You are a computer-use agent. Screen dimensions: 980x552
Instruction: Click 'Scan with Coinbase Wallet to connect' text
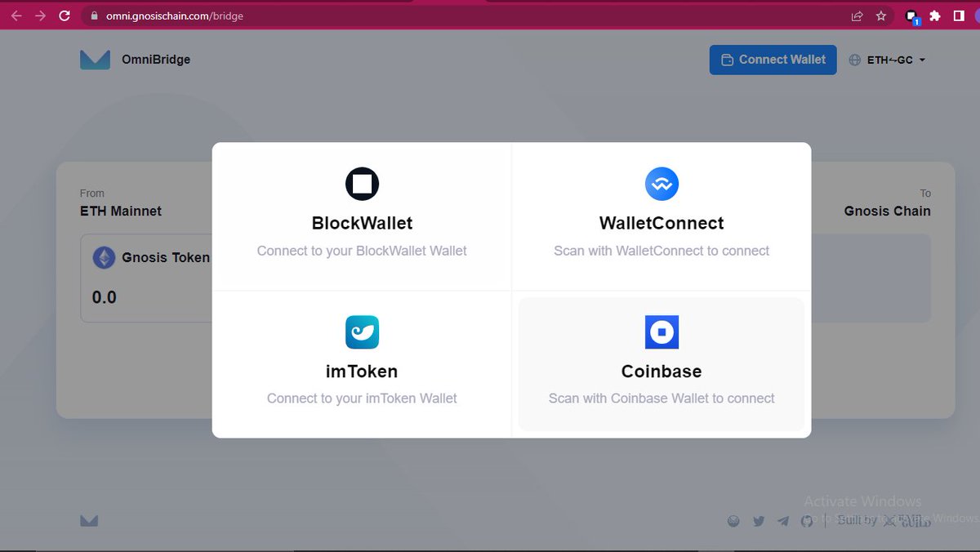pyautogui.click(x=661, y=398)
